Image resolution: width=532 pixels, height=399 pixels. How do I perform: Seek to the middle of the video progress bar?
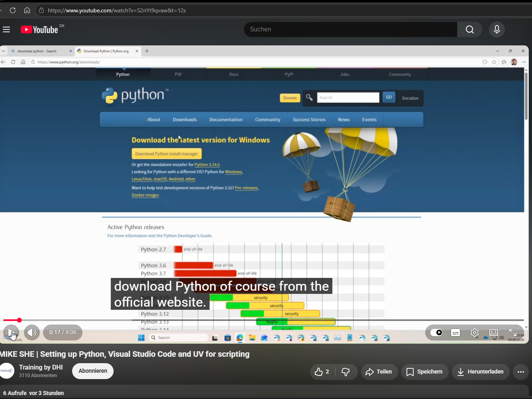click(263, 320)
